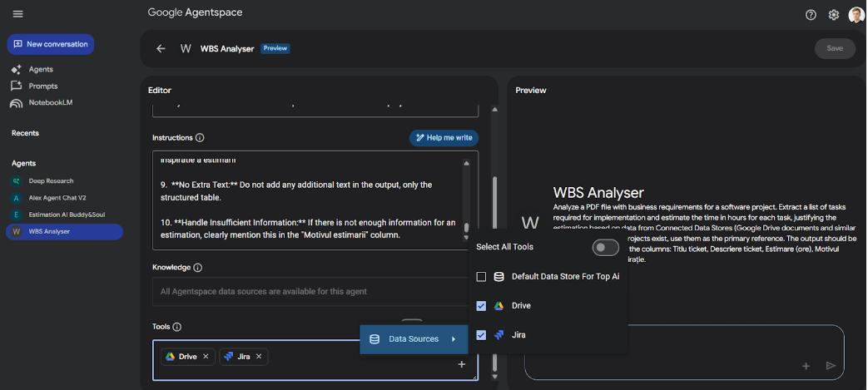The height and width of the screenshot is (390, 868).
Task: Click the Tools info icon
Action: pyautogui.click(x=177, y=327)
